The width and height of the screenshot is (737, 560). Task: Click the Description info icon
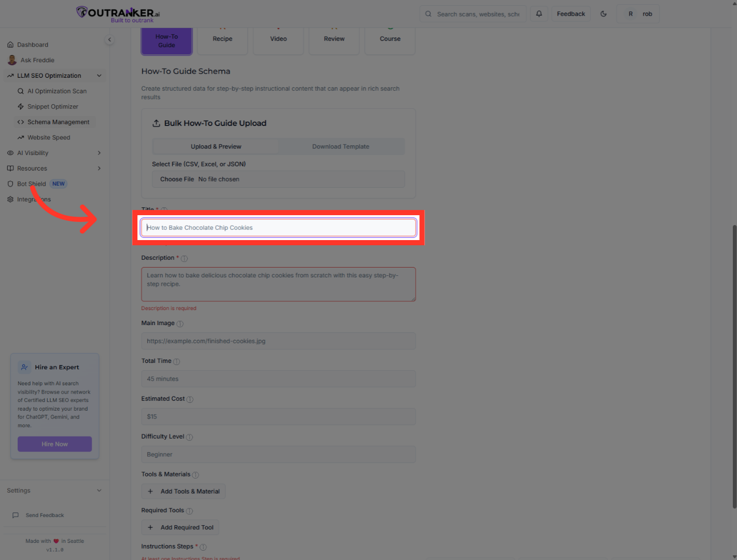[x=185, y=258]
